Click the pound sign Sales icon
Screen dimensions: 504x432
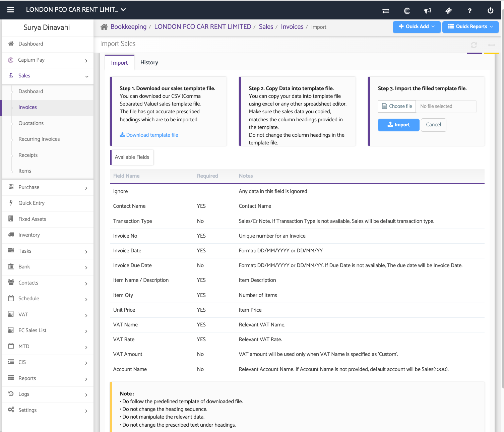[x=11, y=75]
